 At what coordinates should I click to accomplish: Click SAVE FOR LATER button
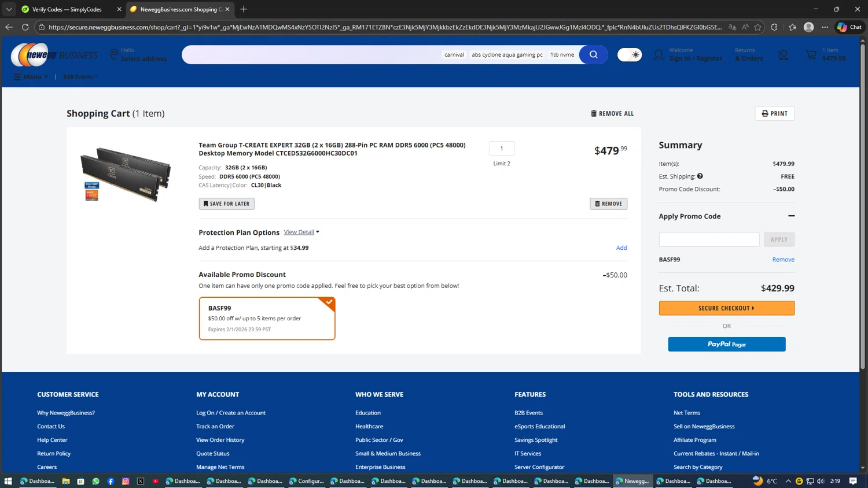coord(226,204)
